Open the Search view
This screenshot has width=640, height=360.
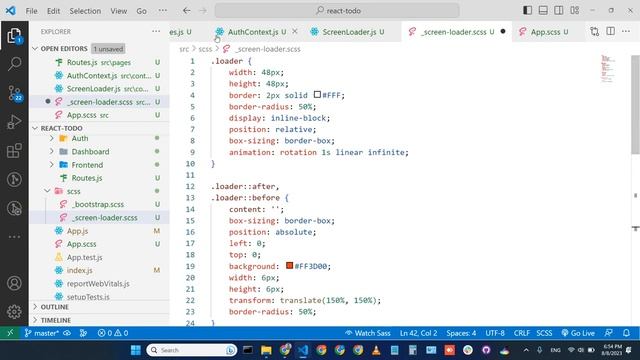click(14, 64)
